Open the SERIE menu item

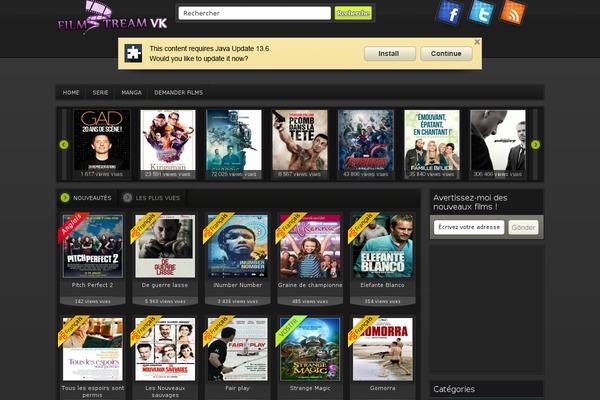pyautogui.click(x=100, y=92)
